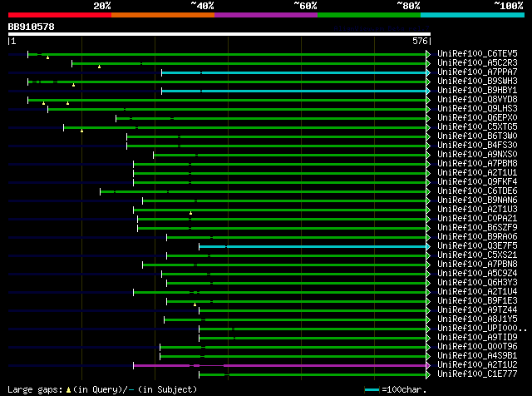Click the purple alignment bar for A2T1U2
This screenshot has width=532, height=396.
[280, 366]
